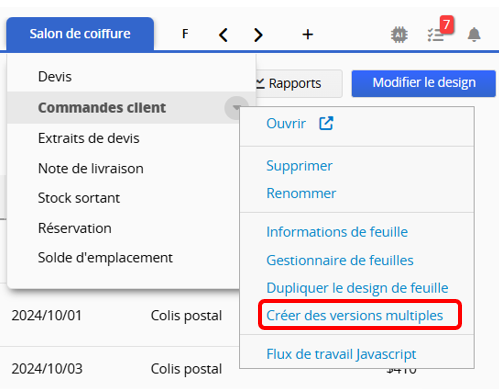Image resolution: width=499 pixels, height=389 pixels.
Task: Toggle the Commandes client dropdown arrow
Action: click(x=236, y=108)
